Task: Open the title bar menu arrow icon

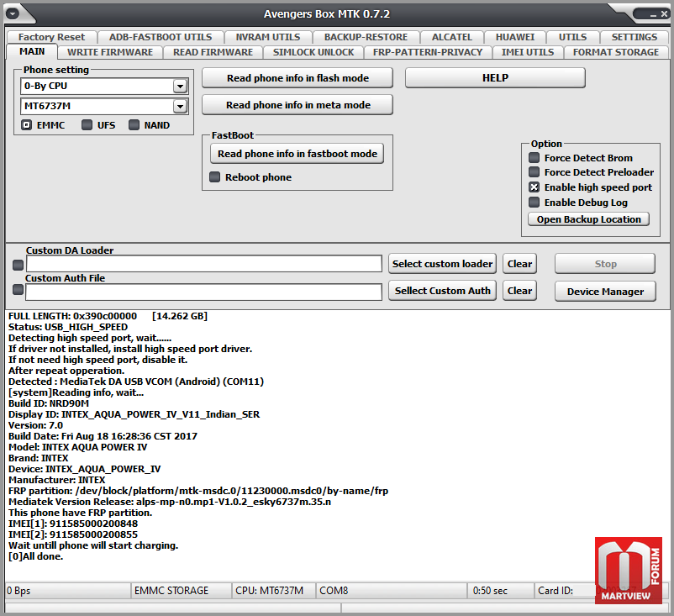Action: click(13, 13)
